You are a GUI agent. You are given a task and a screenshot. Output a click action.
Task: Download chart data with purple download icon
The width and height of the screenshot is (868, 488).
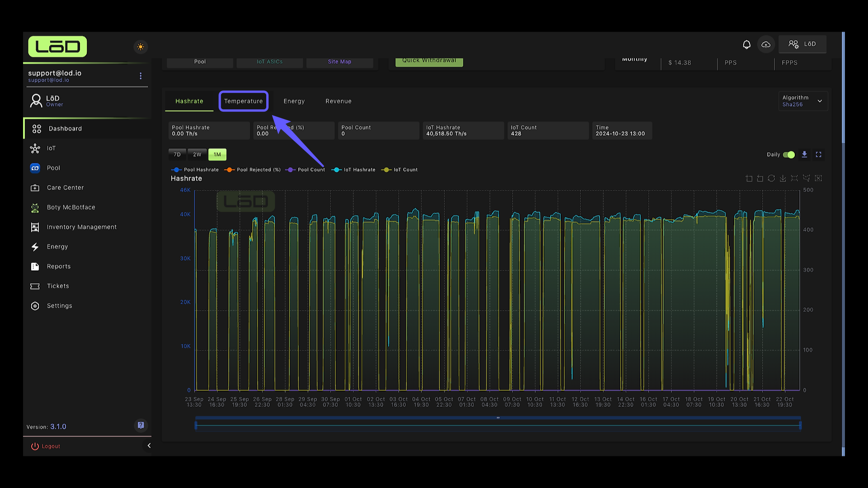[804, 155]
